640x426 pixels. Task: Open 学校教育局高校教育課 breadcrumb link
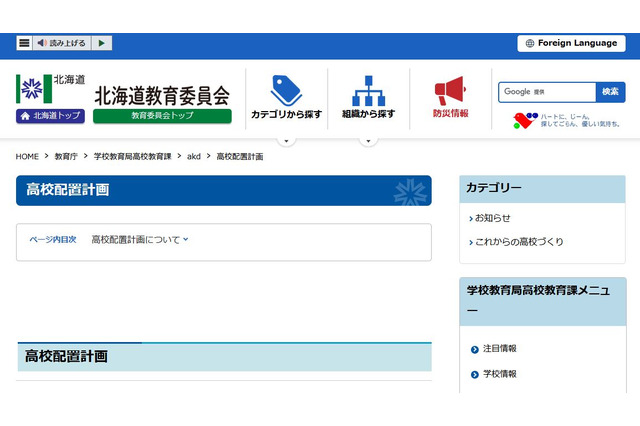[133, 157]
